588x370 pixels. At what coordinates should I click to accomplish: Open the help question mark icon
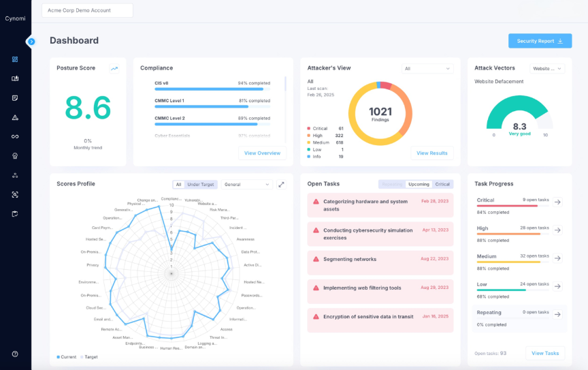click(x=15, y=354)
